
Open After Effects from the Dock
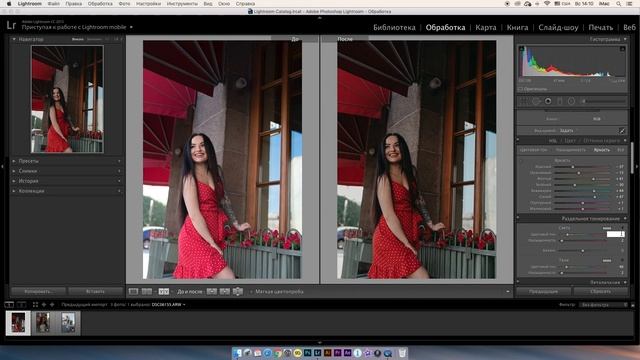347,353
